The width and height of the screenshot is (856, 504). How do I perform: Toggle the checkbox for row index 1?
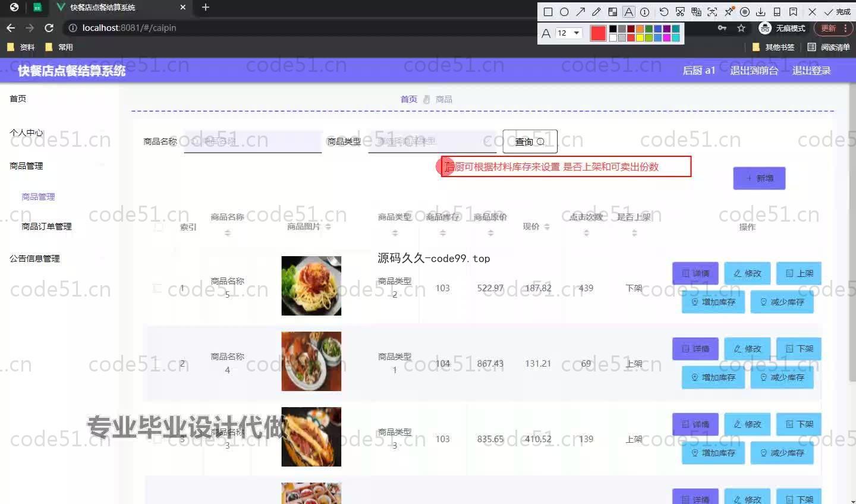pos(158,288)
